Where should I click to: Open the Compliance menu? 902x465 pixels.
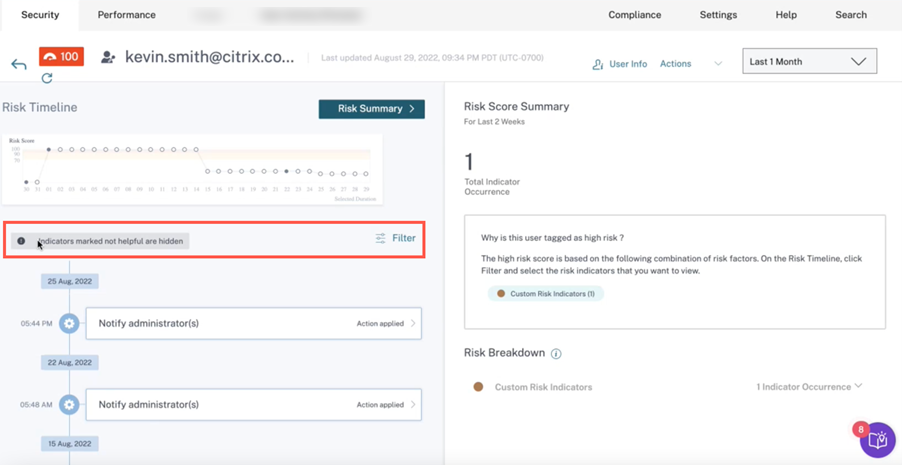634,15
